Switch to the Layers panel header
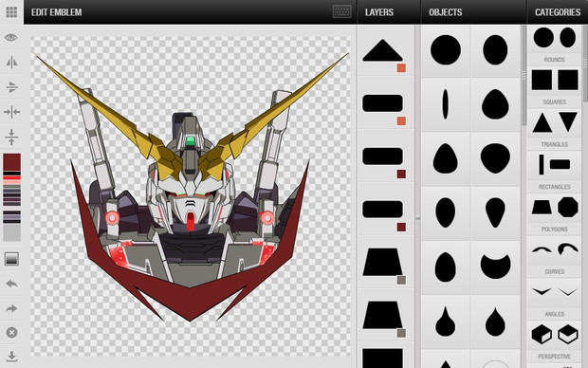This screenshot has width=588, height=368. pyautogui.click(x=379, y=12)
